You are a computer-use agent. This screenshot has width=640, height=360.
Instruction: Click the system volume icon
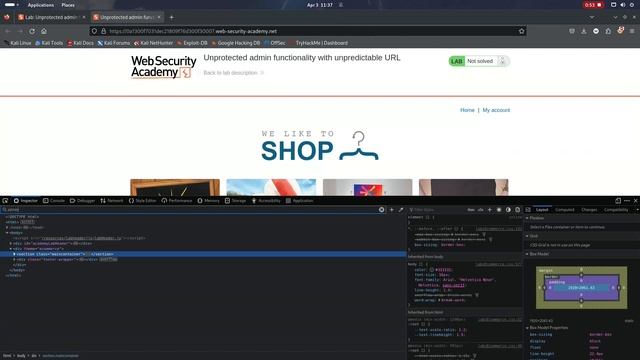(622, 5)
